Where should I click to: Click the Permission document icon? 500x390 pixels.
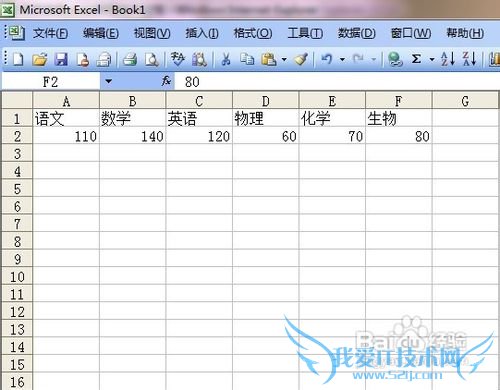[x=83, y=59]
